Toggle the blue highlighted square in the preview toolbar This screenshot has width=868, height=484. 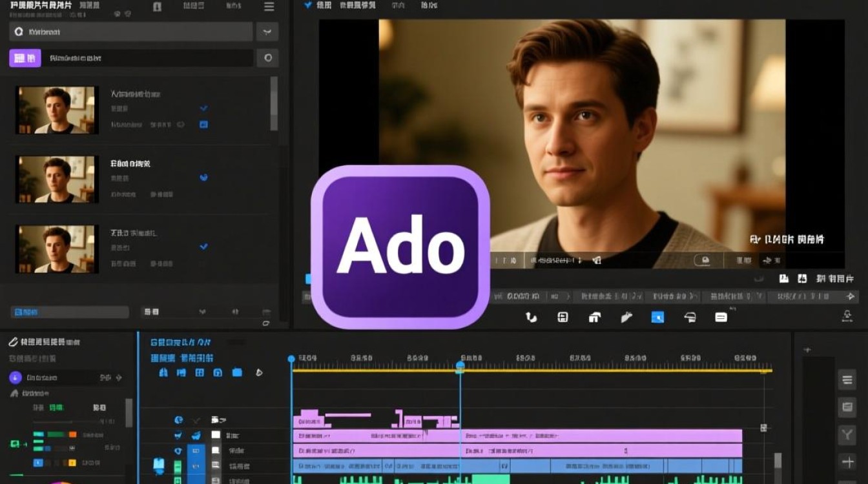(657, 317)
